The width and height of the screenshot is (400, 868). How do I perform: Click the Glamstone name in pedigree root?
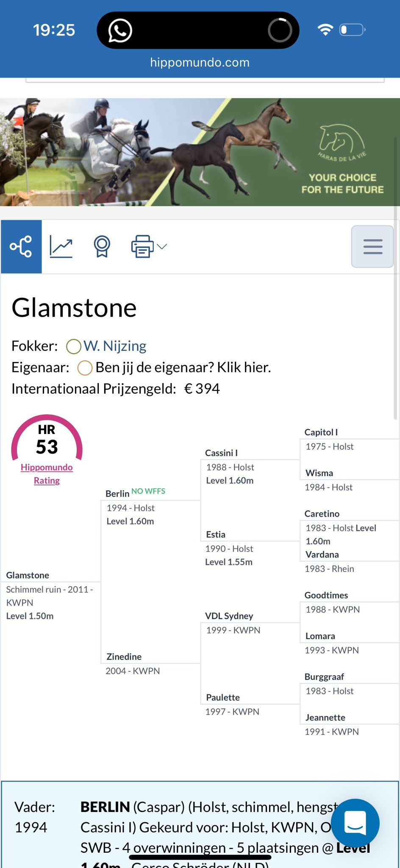point(28,575)
